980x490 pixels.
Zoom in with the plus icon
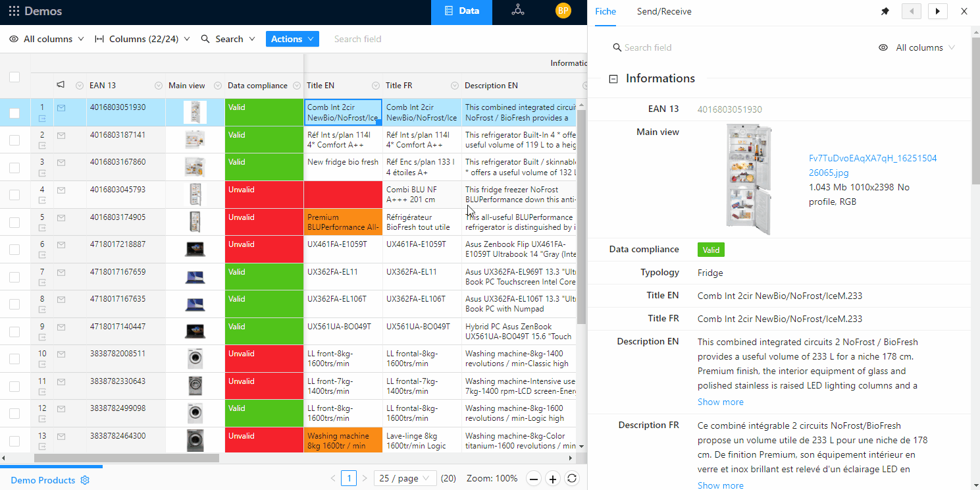coord(553,479)
